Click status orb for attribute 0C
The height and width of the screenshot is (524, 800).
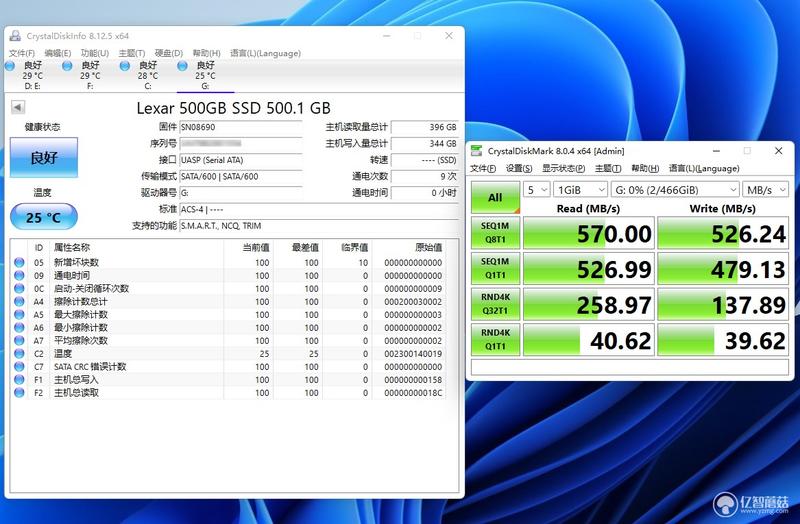coord(19,288)
